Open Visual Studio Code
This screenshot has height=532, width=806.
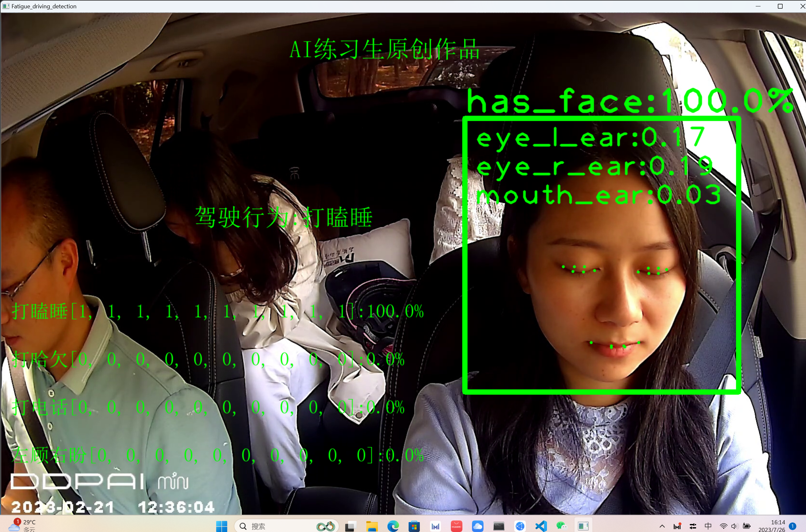541,526
